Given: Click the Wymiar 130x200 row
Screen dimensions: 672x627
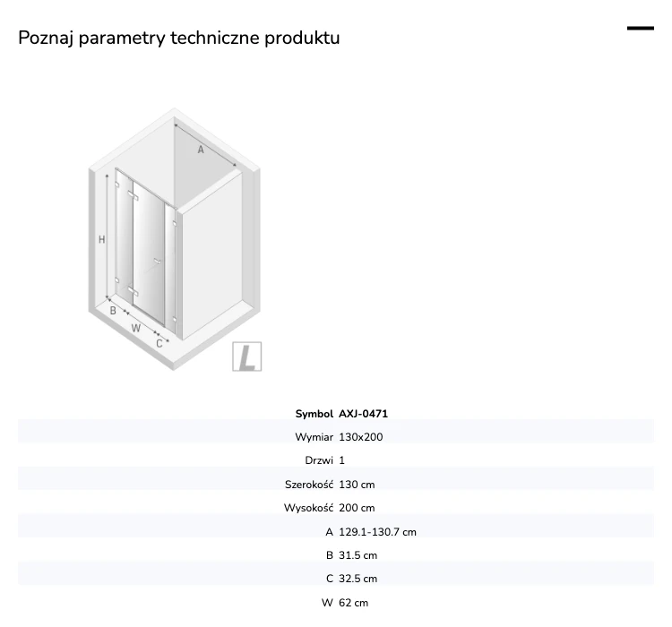Looking at the screenshot, I should click(336, 437).
